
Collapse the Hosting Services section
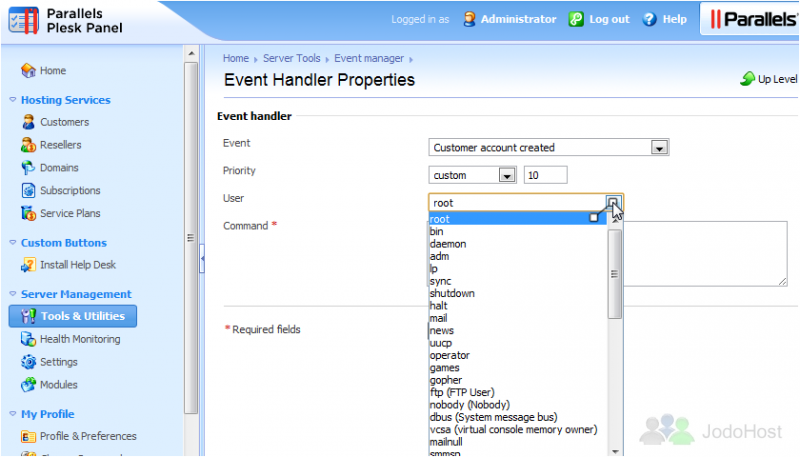tap(13, 99)
